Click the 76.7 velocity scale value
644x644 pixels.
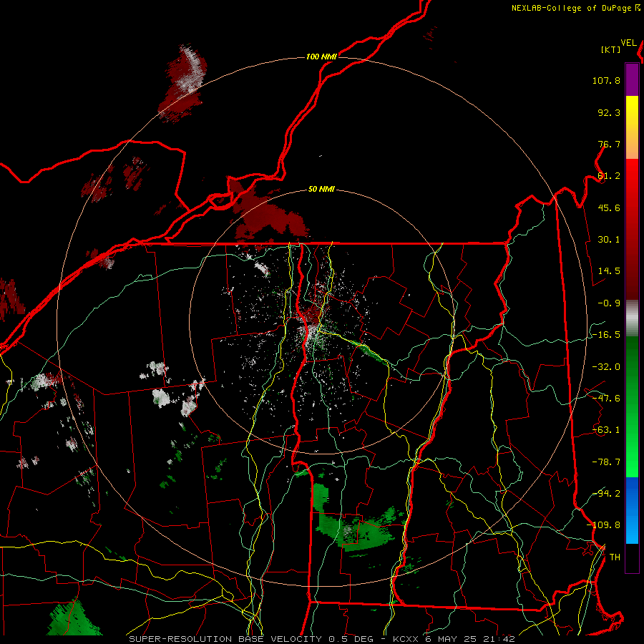pyautogui.click(x=609, y=144)
